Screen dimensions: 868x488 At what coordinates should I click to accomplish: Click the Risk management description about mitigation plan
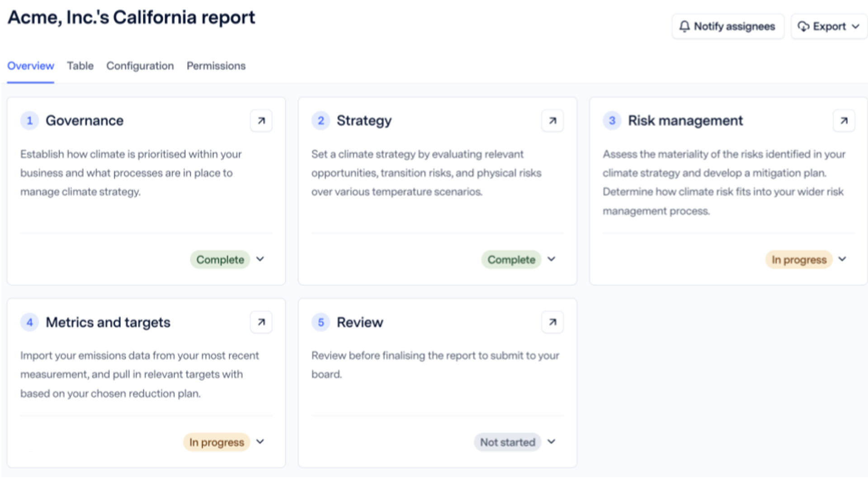[724, 183]
